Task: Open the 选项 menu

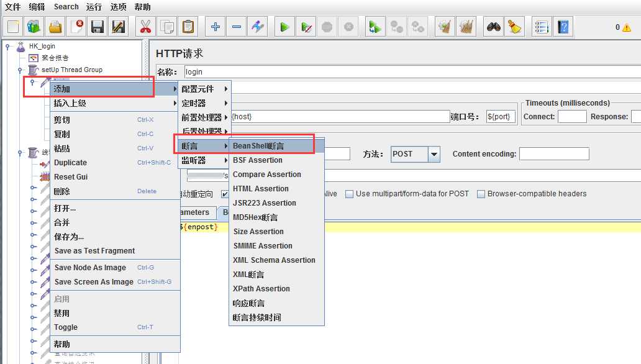Action: (x=118, y=7)
